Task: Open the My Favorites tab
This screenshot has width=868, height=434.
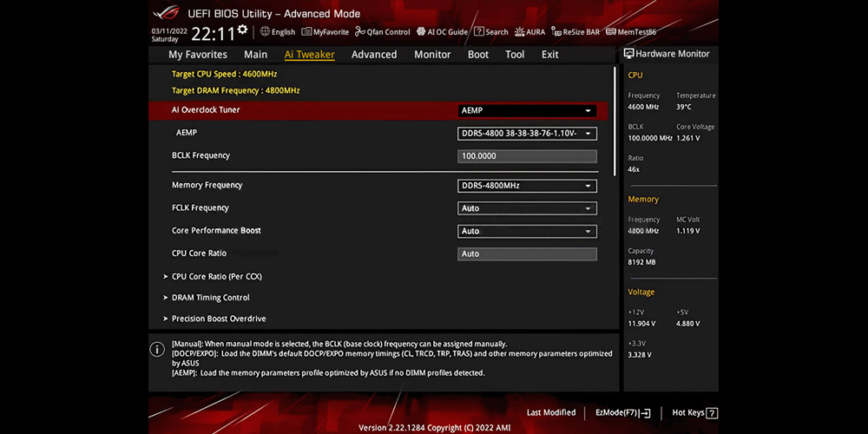Action: pos(198,54)
